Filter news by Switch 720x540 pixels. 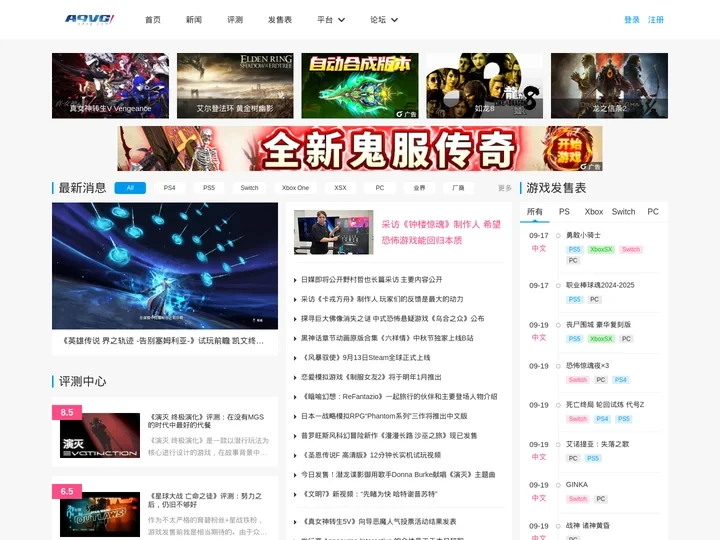pyautogui.click(x=249, y=188)
